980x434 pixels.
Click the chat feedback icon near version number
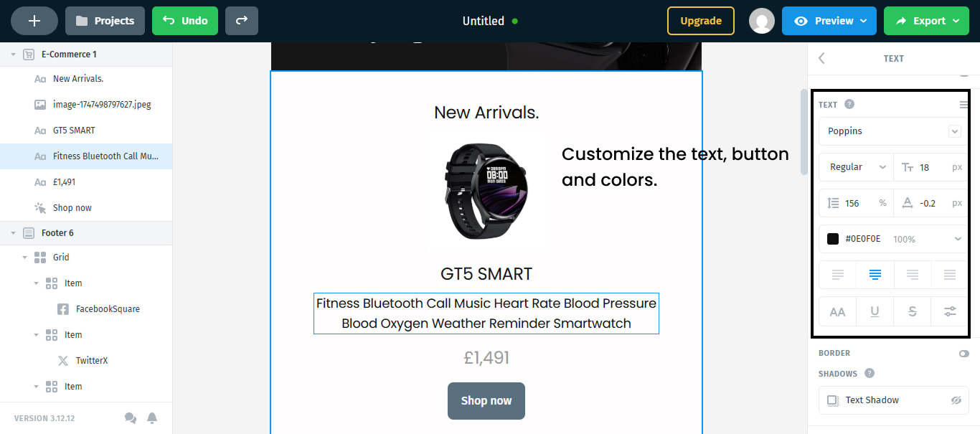(x=130, y=418)
